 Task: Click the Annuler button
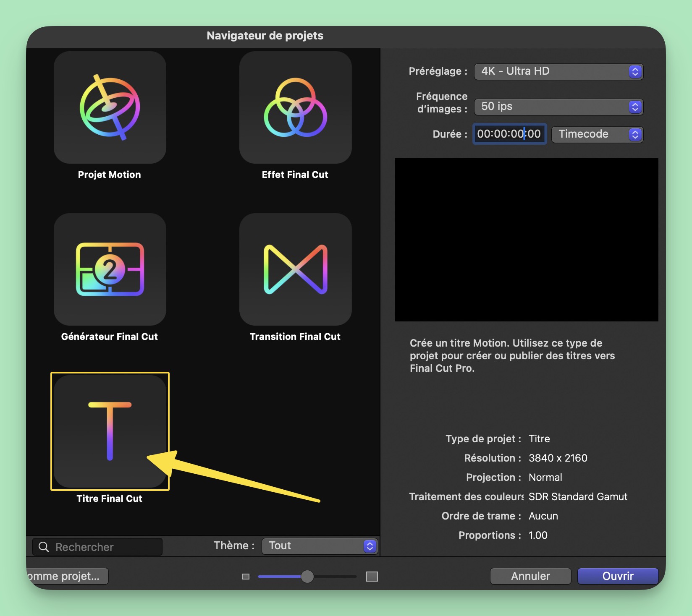click(x=530, y=576)
